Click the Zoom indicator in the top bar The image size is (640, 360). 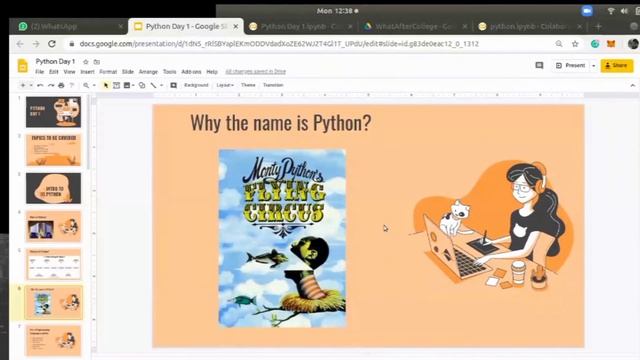(x=587, y=11)
